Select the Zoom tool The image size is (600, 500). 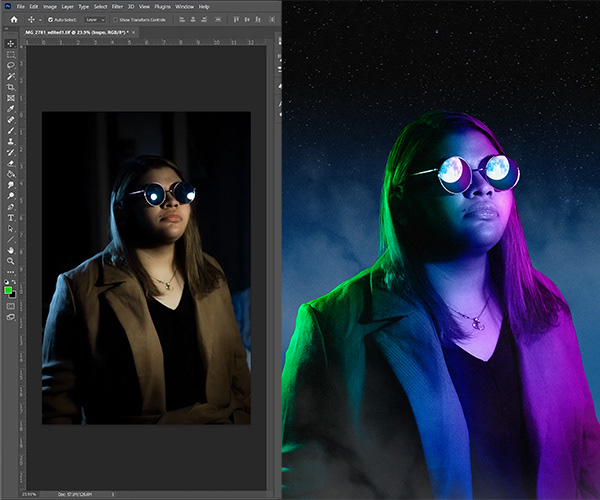coord(11,260)
